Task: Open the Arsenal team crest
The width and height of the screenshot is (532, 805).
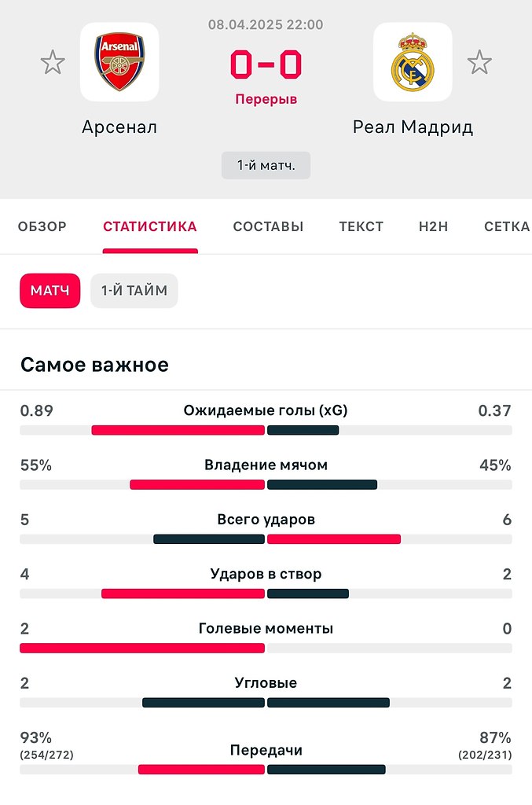Action: tap(119, 62)
